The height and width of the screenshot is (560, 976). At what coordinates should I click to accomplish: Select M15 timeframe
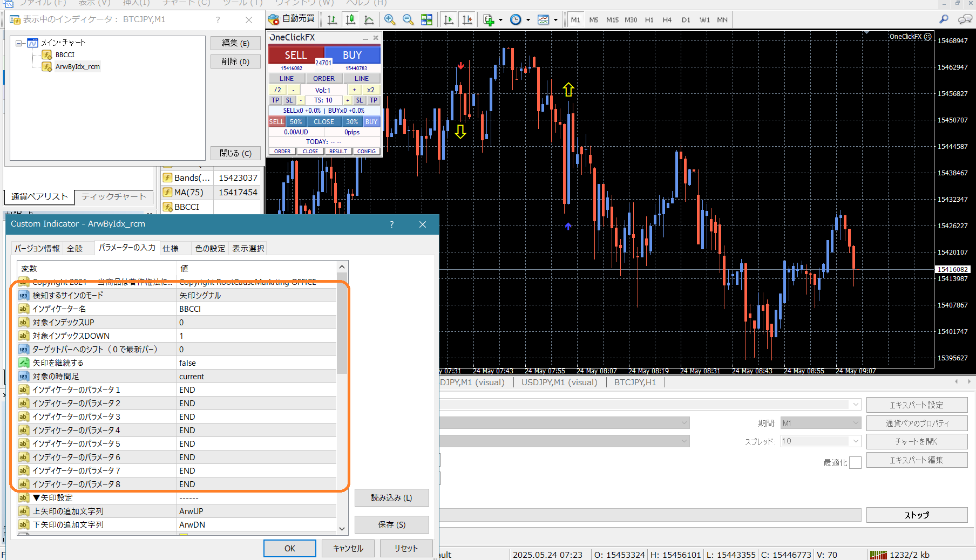(612, 20)
